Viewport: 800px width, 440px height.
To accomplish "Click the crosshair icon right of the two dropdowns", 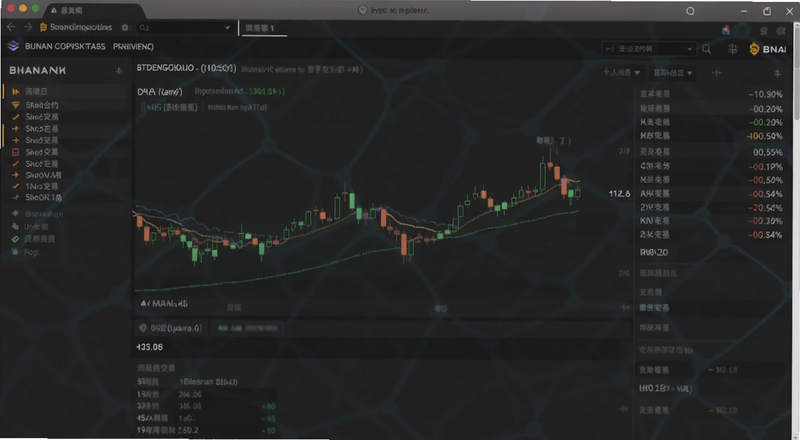I will (x=716, y=73).
